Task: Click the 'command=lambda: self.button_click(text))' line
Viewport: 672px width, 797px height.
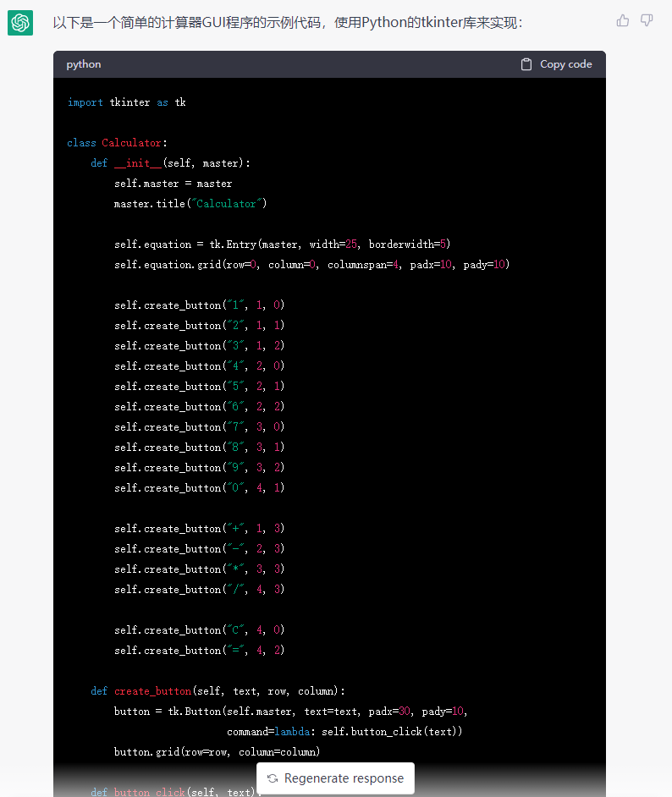Action: [344, 732]
